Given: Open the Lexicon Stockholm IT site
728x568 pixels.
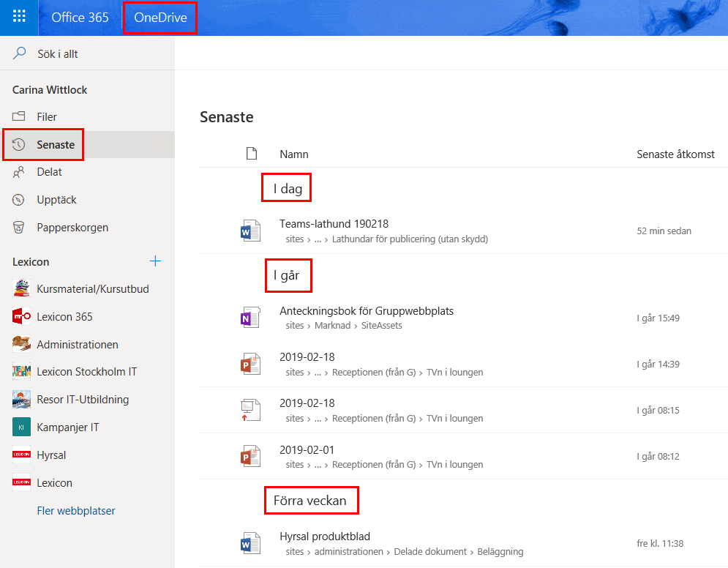Looking at the screenshot, I should [87, 372].
